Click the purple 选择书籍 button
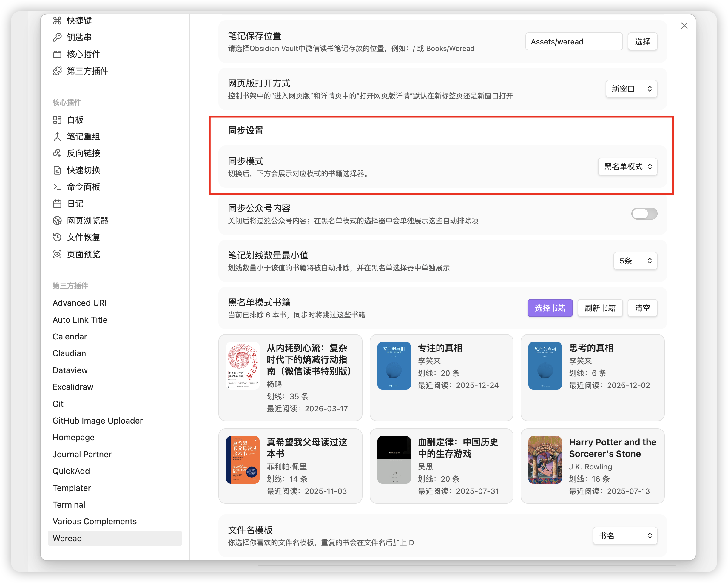The image size is (728, 583). coord(550,308)
